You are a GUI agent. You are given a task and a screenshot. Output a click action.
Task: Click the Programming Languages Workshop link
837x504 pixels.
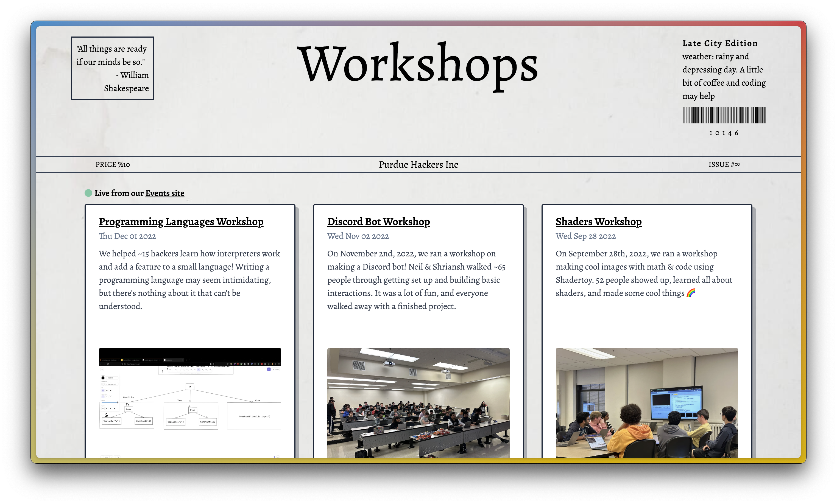181,222
